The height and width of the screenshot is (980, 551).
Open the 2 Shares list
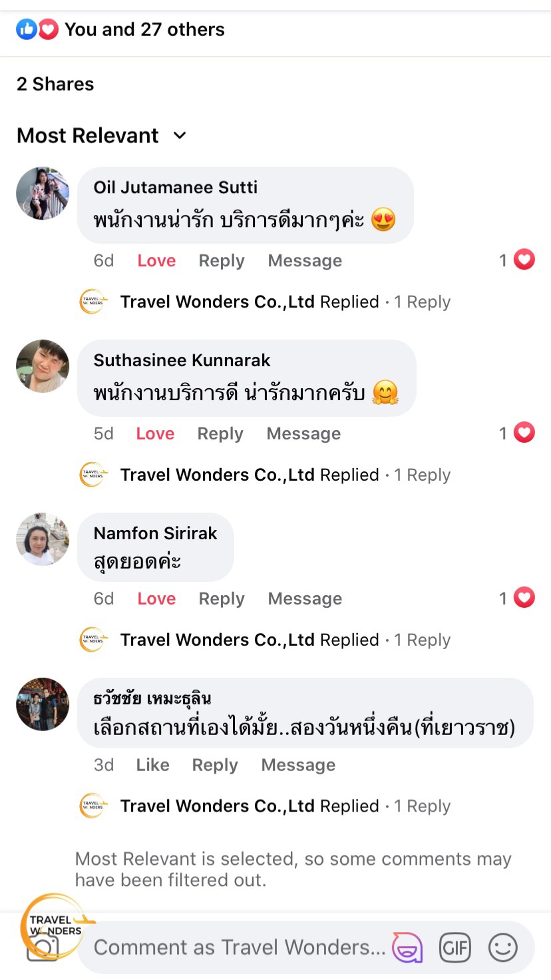point(55,84)
